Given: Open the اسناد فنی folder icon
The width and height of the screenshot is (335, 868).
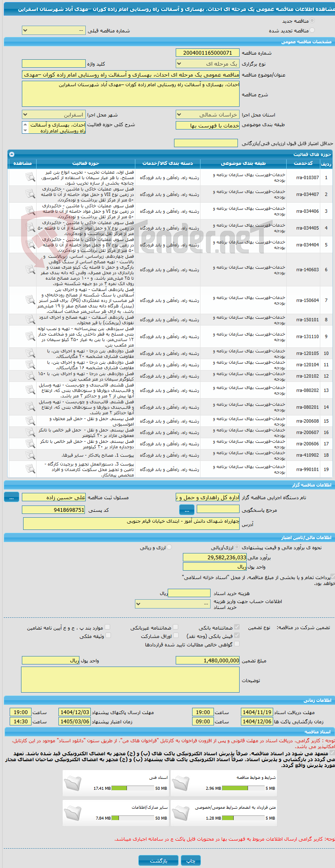Looking at the screenshot, I should (x=73, y=783).
